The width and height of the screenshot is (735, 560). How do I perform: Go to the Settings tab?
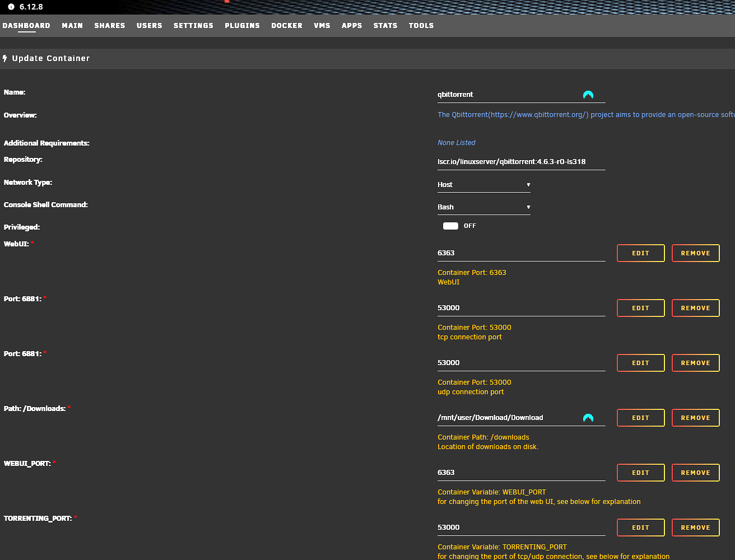[x=193, y=25]
